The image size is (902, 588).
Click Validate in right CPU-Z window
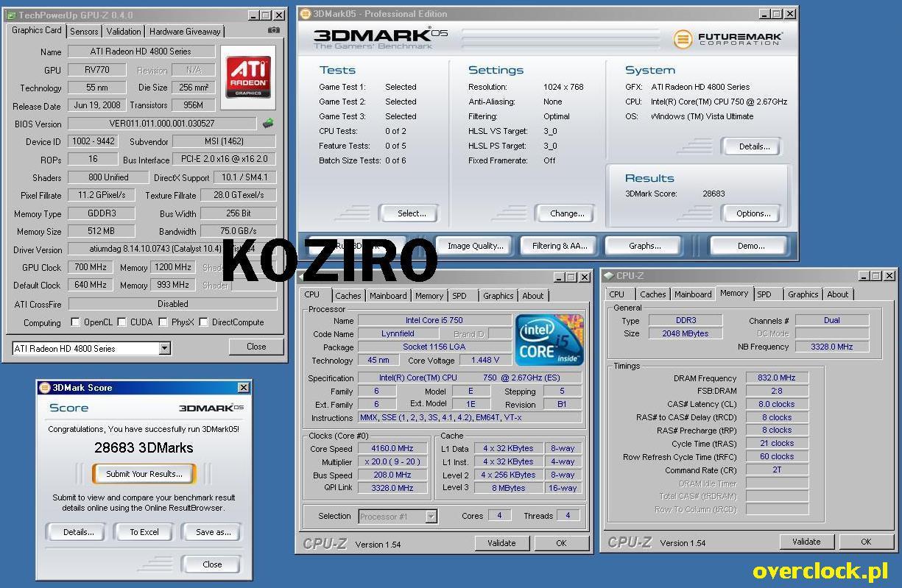(806, 542)
